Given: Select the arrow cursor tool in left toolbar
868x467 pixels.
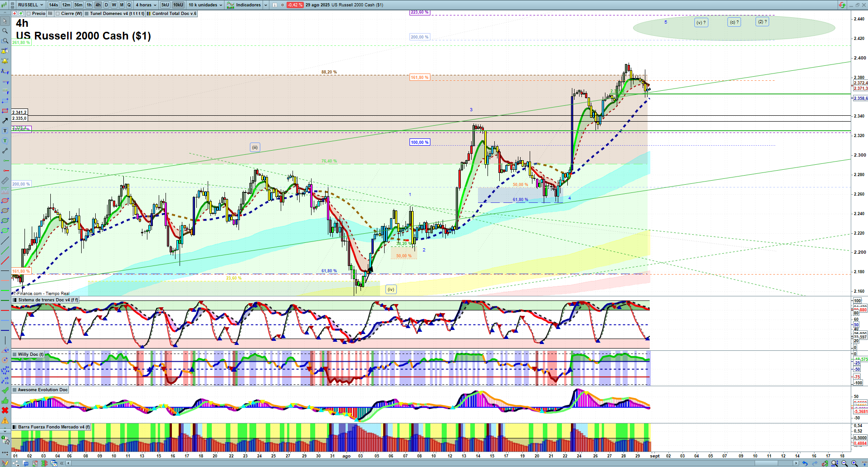Looking at the screenshot, I should pyautogui.click(x=5, y=21).
